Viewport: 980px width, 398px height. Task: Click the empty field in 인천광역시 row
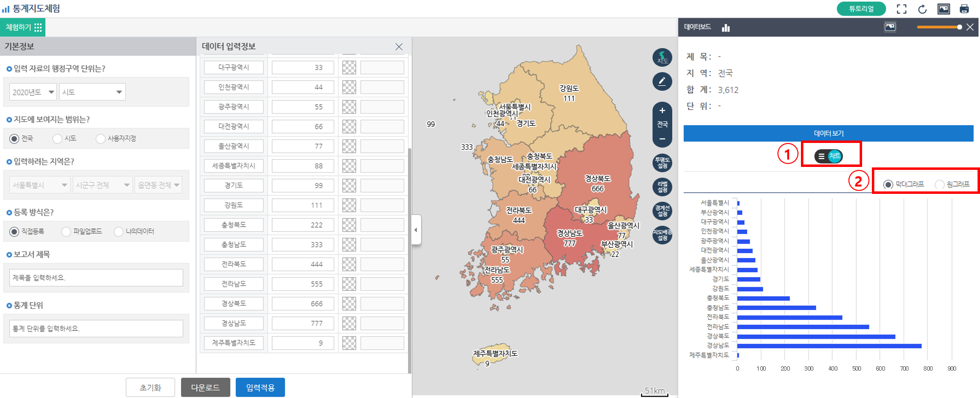tap(382, 87)
